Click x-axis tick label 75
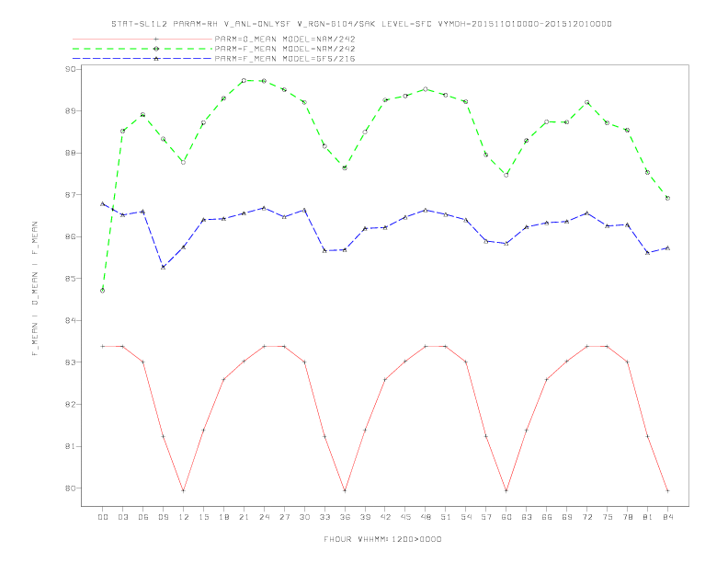The height and width of the screenshot is (563, 728). click(x=608, y=517)
